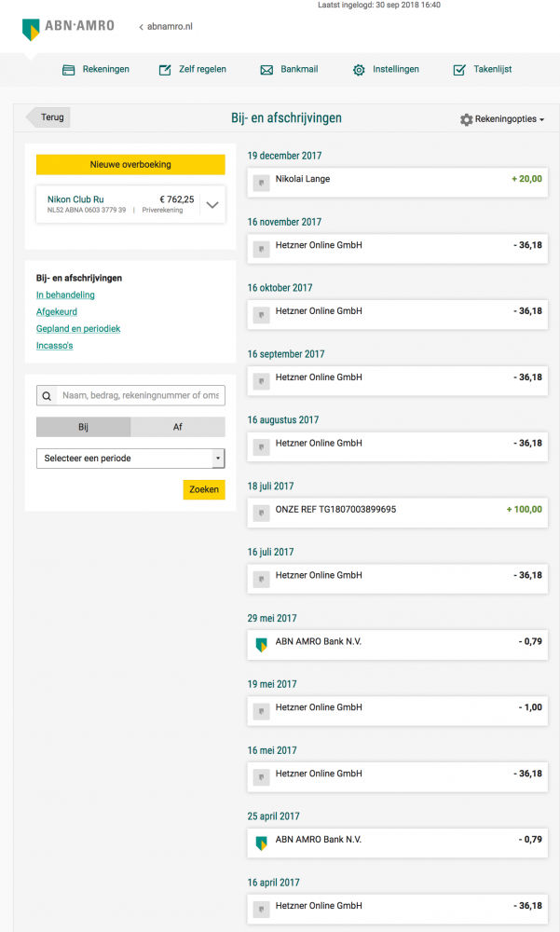This screenshot has height=932, width=560.
Task: Click the ABN AMRO shield logo
Action: click(x=31, y=29)
